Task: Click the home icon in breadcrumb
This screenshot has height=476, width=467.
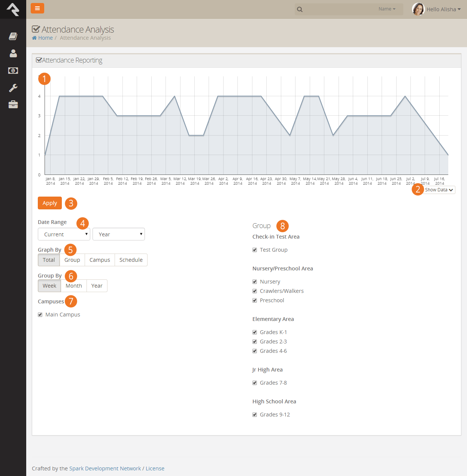Action: [34, 38]
